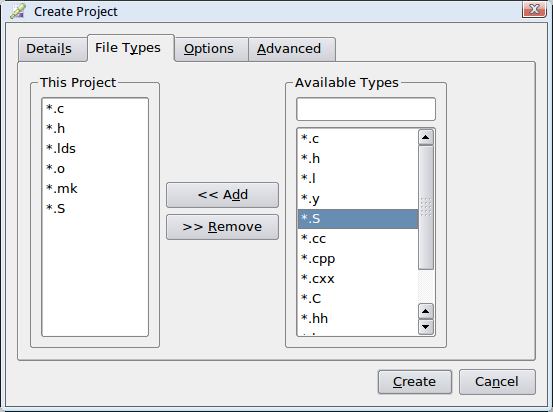This screenshot has height=412, width=553.
Task: Select *.cxx in Available Types list
Action: [x=358, y=279]
